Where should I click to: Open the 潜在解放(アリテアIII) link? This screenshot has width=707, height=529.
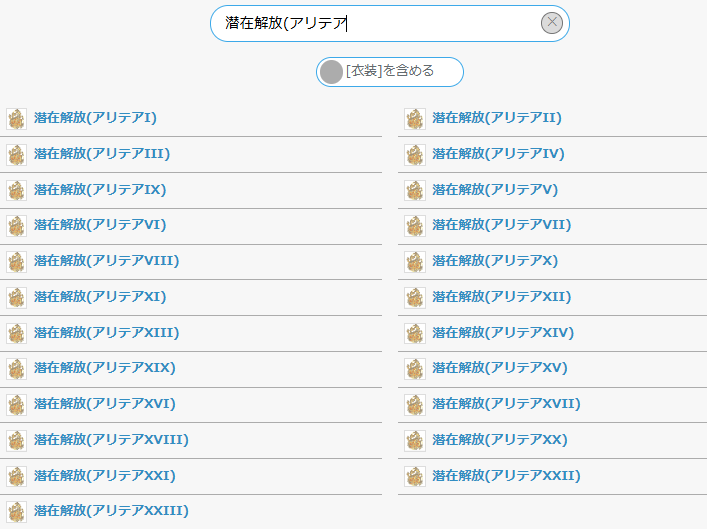coord(102,154)
